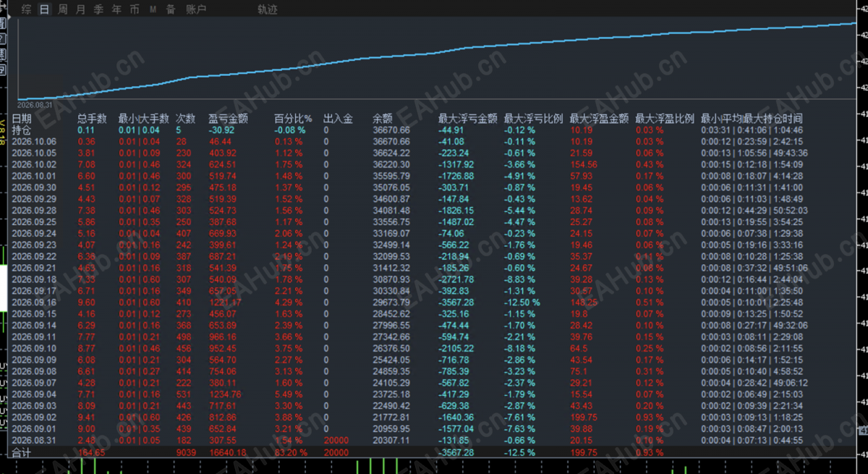
Task: Open the 周 weekly tab
Action: click(62, 9)
